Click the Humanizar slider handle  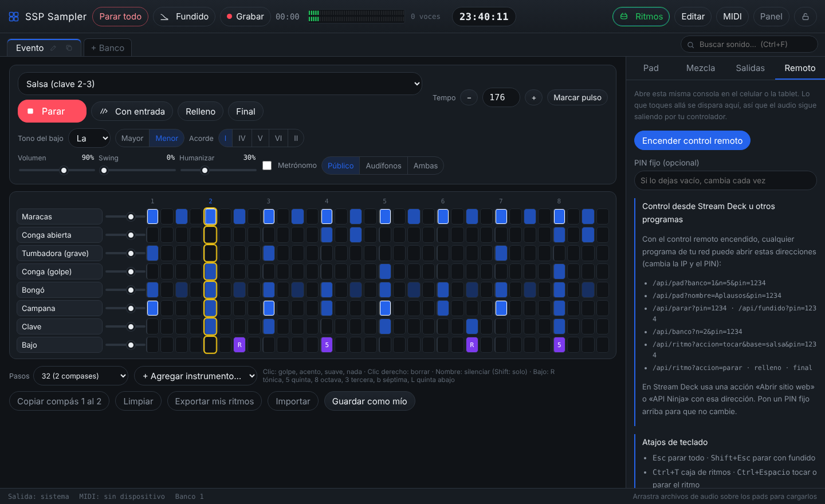[205, 170]
